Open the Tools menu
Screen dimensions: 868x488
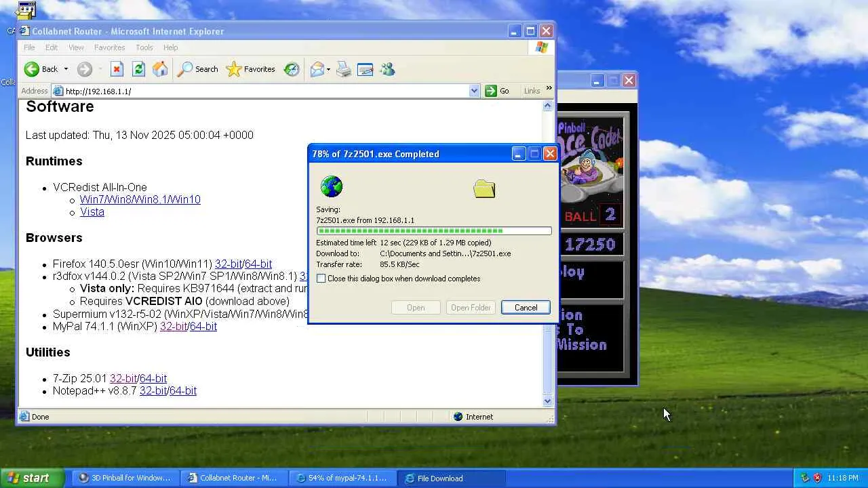(x=144, y=47)
